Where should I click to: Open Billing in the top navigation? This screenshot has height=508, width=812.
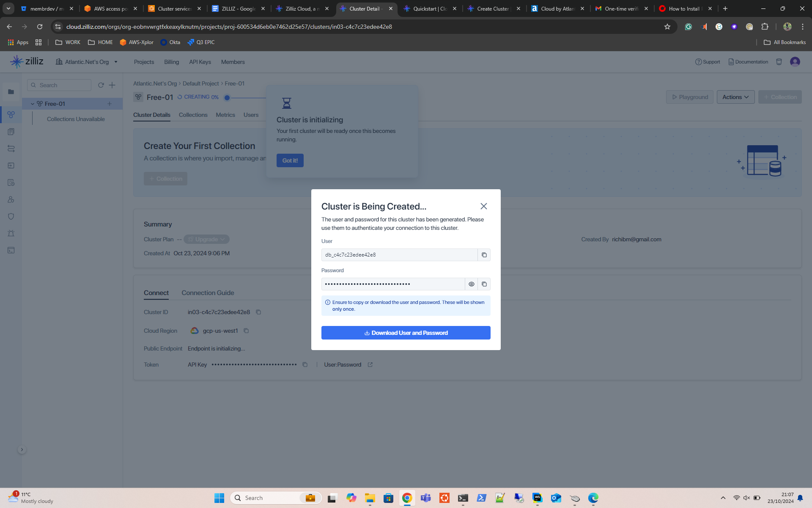click(x=171, y=62)
